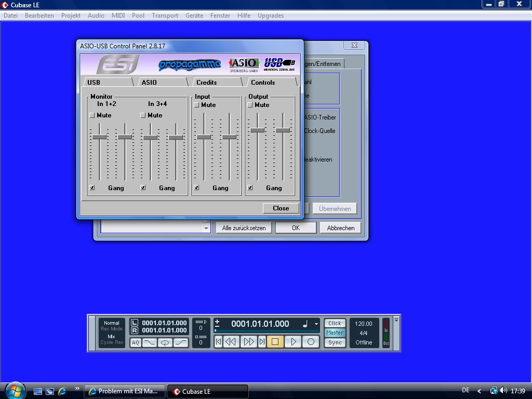Image resolution: width=532 pixels, height=399 pixels.
Task: Click the rewind transport button
Action: 231,342
